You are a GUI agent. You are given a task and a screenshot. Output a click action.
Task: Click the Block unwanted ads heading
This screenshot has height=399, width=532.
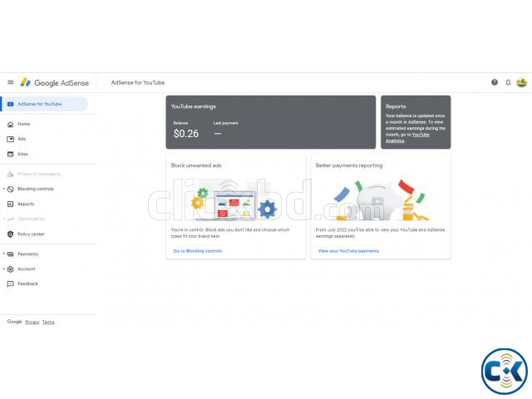pos(196,165)
